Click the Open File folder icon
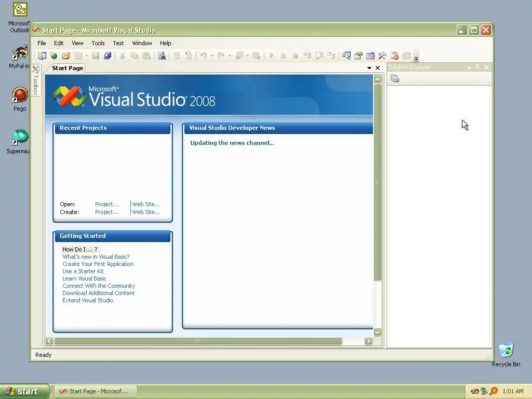This screenshot has height=399, width=532. coord(66,56)
